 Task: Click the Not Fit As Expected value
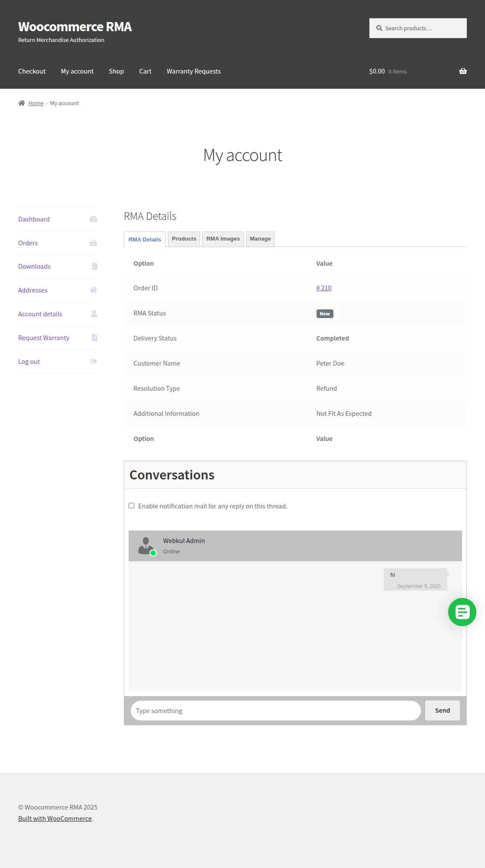point(344,414)
